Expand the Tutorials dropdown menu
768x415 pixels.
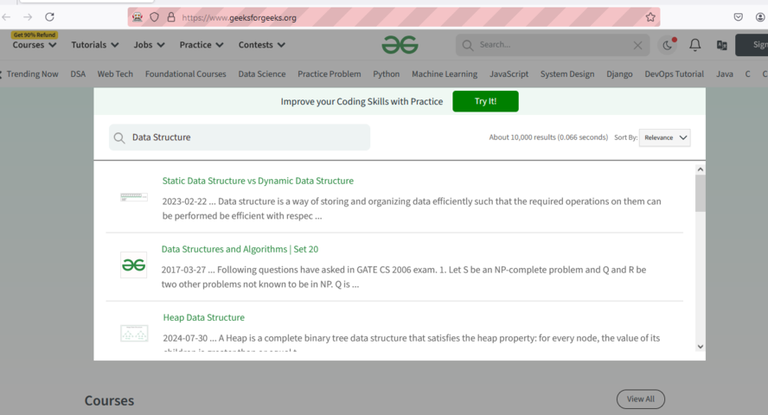pos(95,45)
